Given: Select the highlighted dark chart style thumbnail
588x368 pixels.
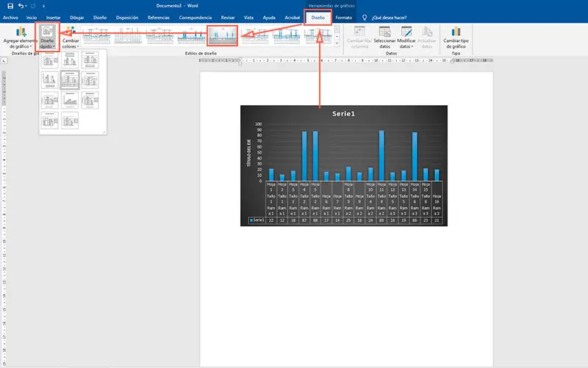Looking at the screenshot, I should point(223,35).
